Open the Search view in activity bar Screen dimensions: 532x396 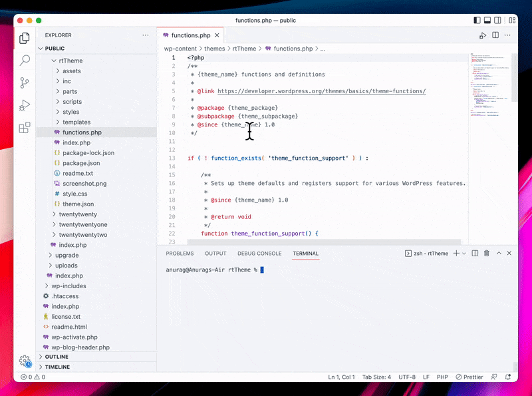point(25,61)
